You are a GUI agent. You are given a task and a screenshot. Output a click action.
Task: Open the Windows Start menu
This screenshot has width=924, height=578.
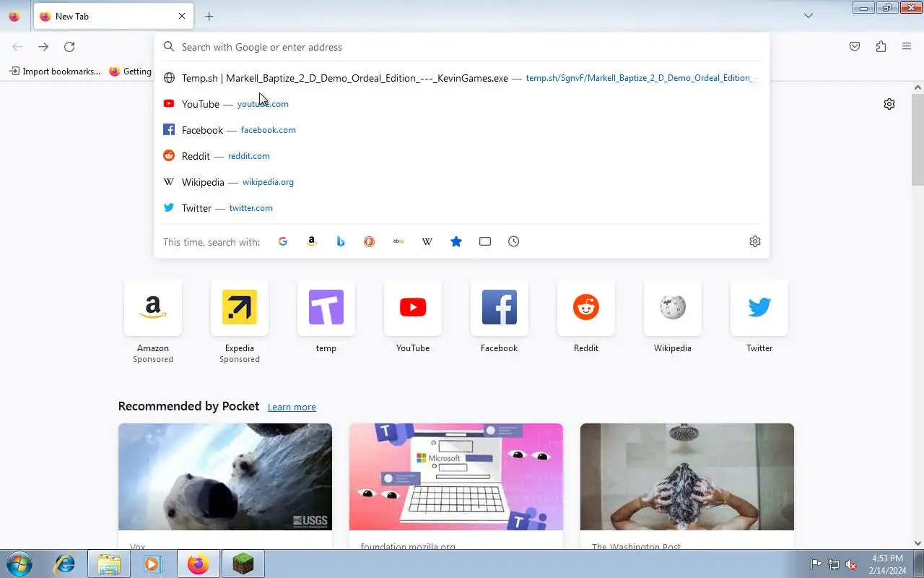[x=18, y=564]
